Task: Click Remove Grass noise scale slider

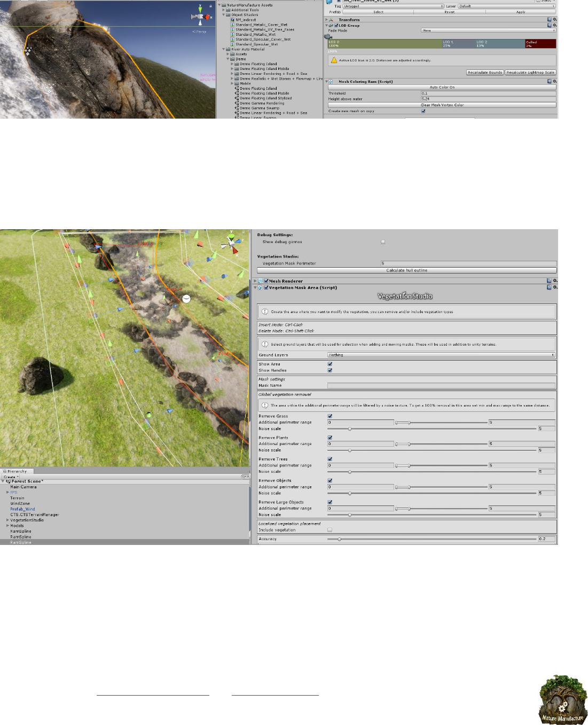Action: pyautogui.click(x=432, y=428)
